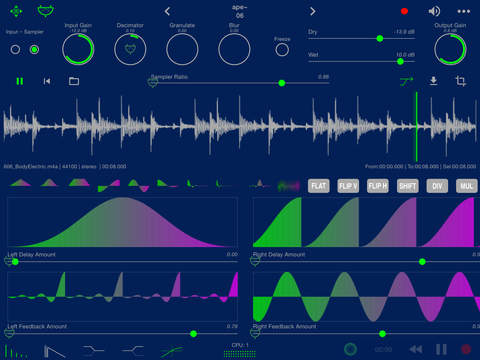The height and width of the screenshot is (360, 480).
Task: Click the download/import sample icon
Action: tap(433, 81)
